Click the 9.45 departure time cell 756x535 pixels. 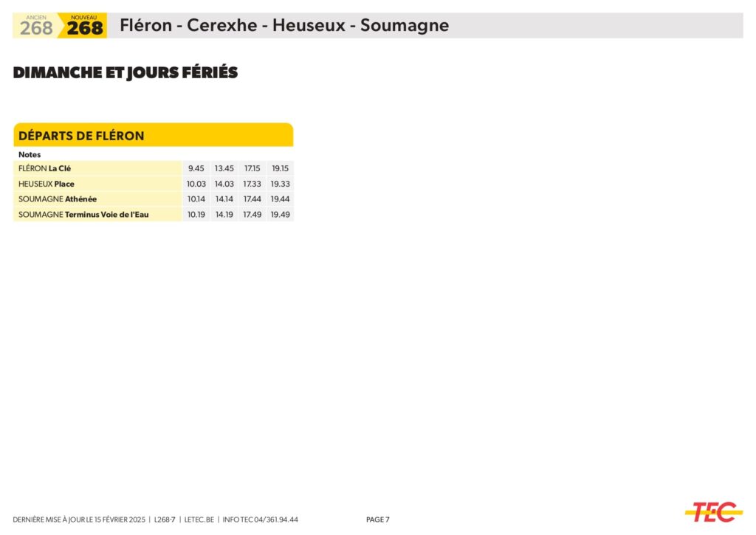pyautogui.click(x=196, y=168)
